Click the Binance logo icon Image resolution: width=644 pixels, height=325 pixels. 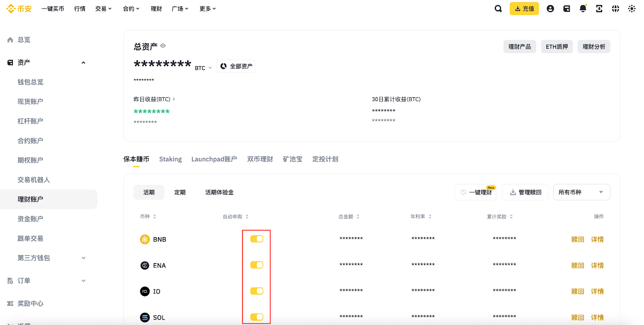[11, 8]
